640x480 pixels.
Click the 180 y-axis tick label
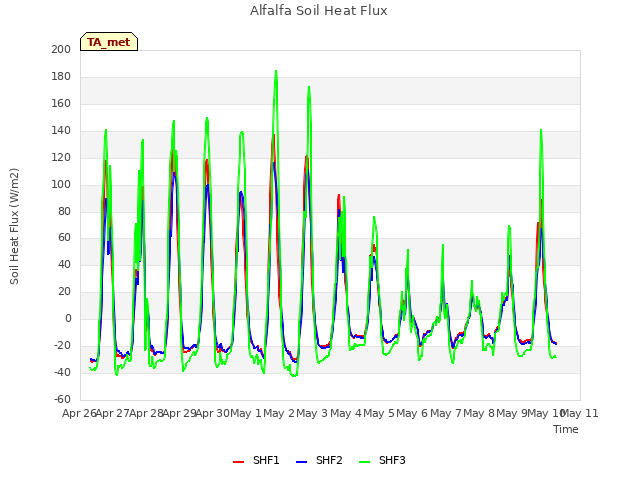click(x=61, y=76)
